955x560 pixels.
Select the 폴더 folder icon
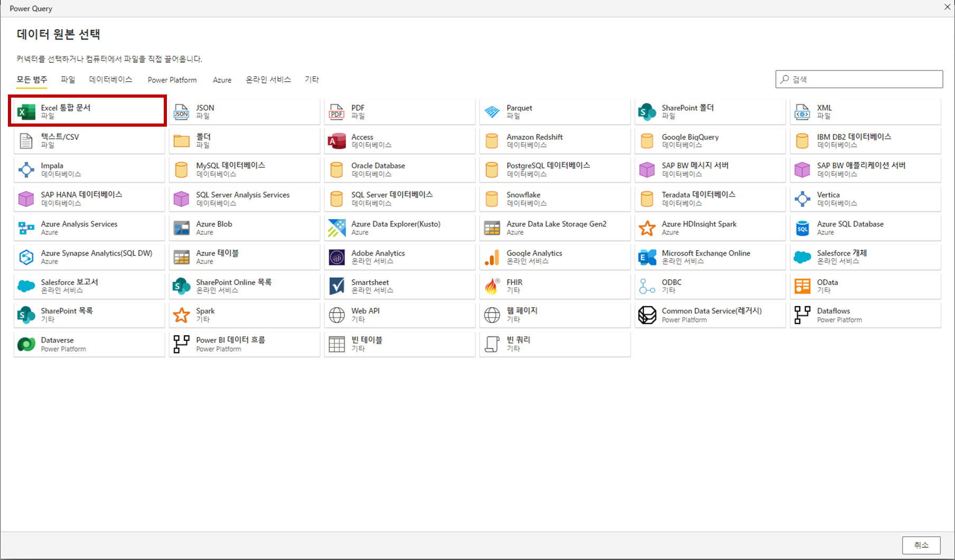[182, 141]
